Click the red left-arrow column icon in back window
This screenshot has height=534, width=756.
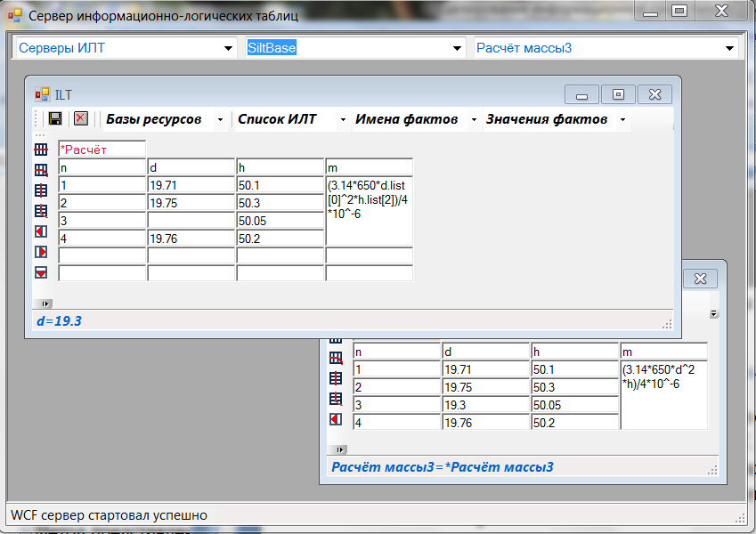[x=336, y=419]
